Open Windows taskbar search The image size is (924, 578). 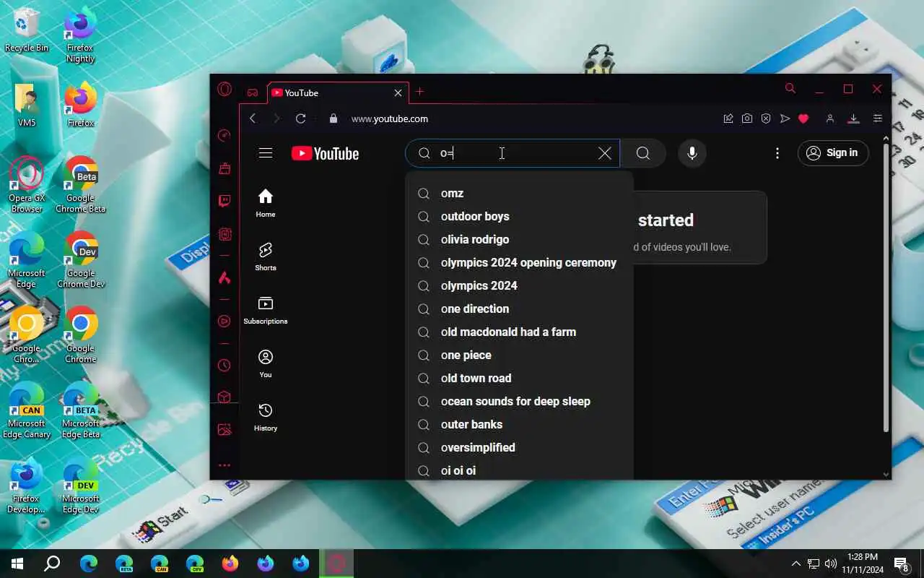[52, 564]
